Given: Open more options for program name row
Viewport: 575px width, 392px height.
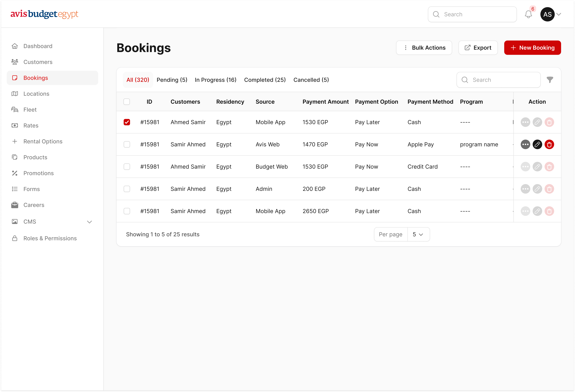Looking at the screenshot, I should pos(525,145).
